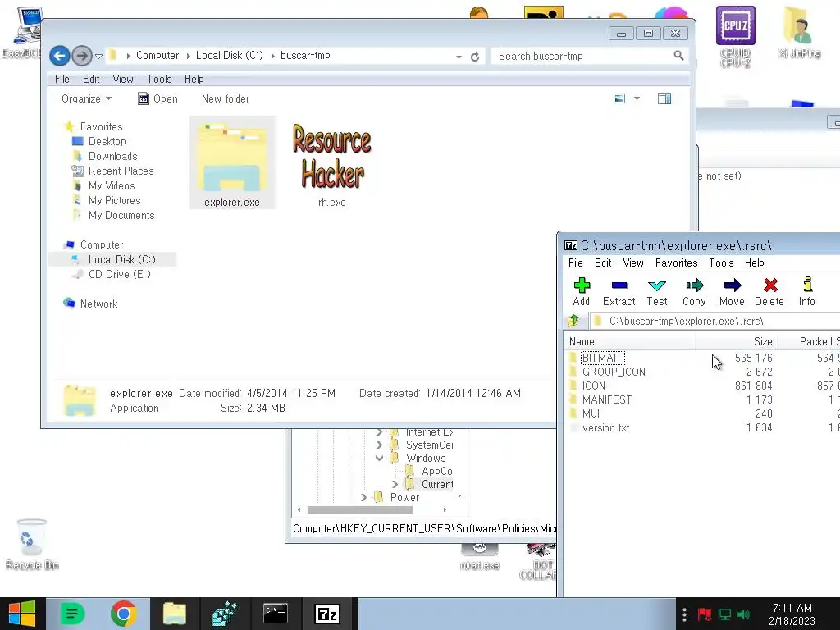Click the 7-Zip Copy toolbar icon
This screenshot has width=840, height=630.
[x=694, y=291]
